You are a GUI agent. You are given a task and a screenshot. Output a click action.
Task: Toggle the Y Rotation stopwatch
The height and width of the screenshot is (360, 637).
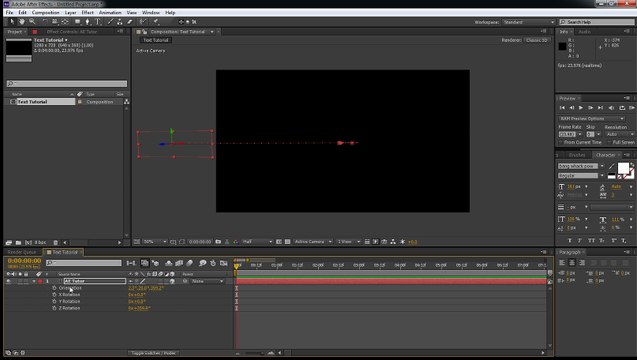pyautogui.click(x=54, y=301)
